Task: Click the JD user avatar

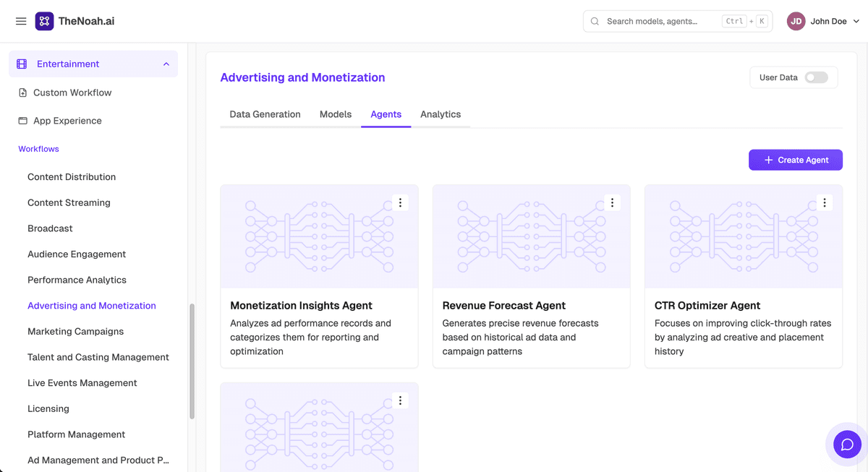Action: point(796,21)
